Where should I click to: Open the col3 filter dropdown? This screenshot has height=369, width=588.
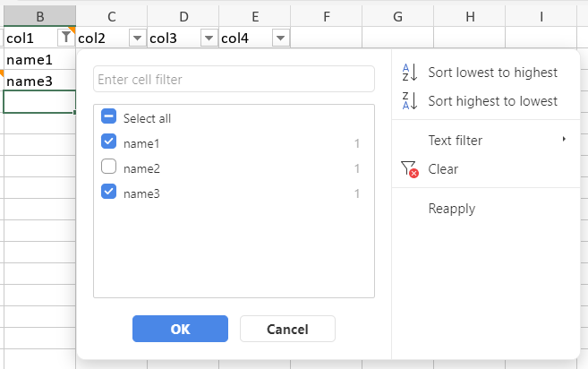(209, 38)
